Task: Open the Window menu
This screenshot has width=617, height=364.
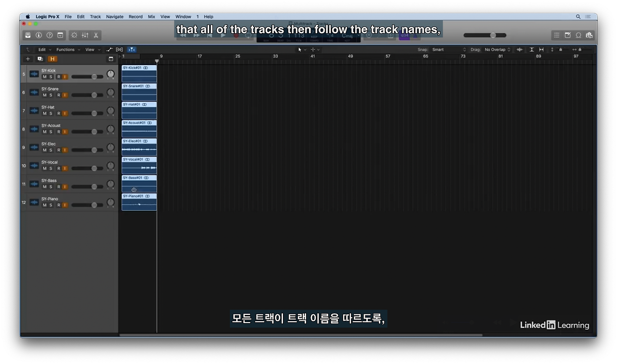Action: (183, 16)
